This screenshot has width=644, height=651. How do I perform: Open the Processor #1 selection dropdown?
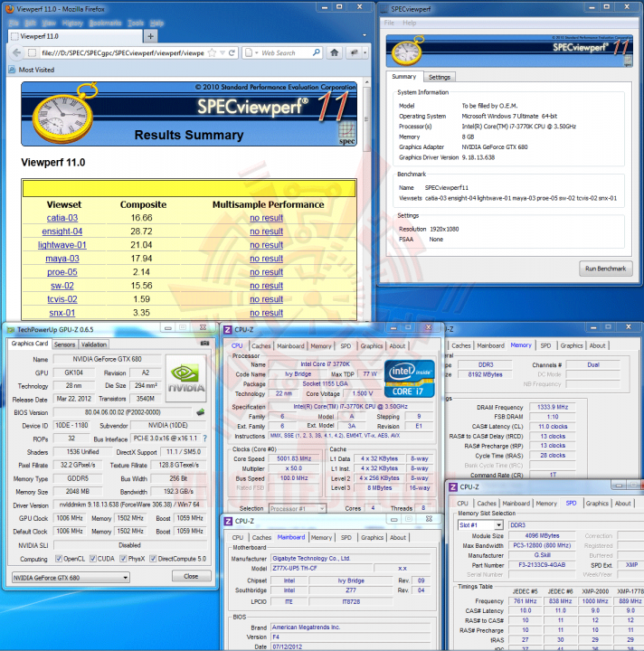tap(298, 508)
